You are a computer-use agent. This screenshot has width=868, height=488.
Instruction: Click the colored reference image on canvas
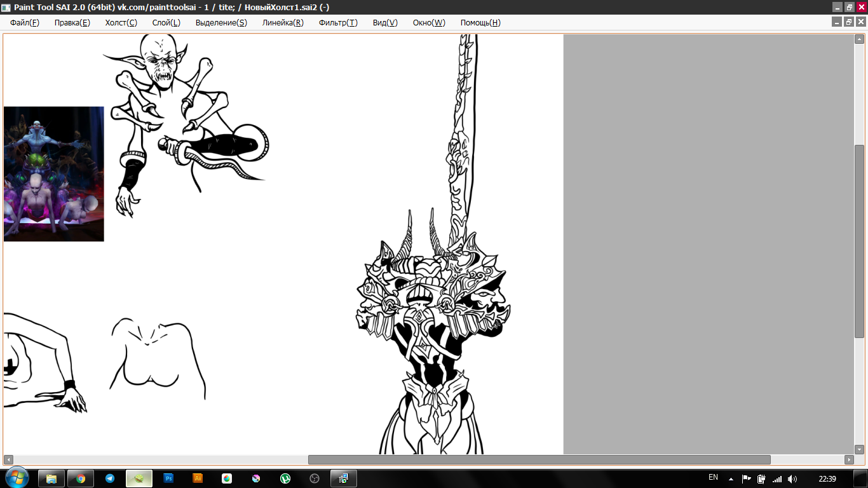pyautogui.click(x=54, y=173)
